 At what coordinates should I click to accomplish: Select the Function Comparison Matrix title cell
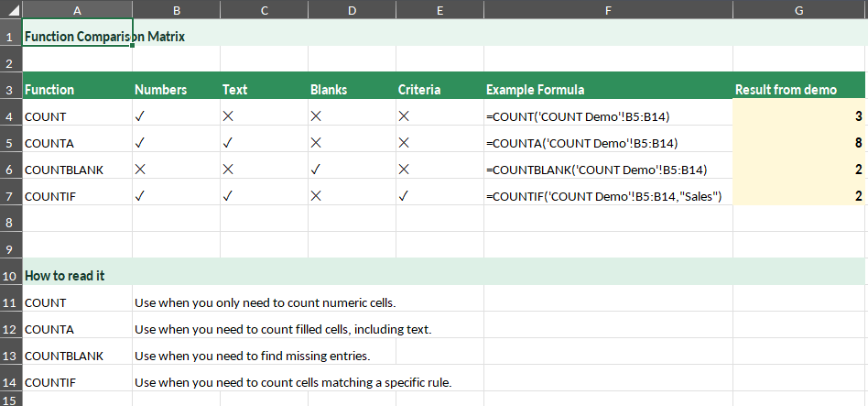77,38
